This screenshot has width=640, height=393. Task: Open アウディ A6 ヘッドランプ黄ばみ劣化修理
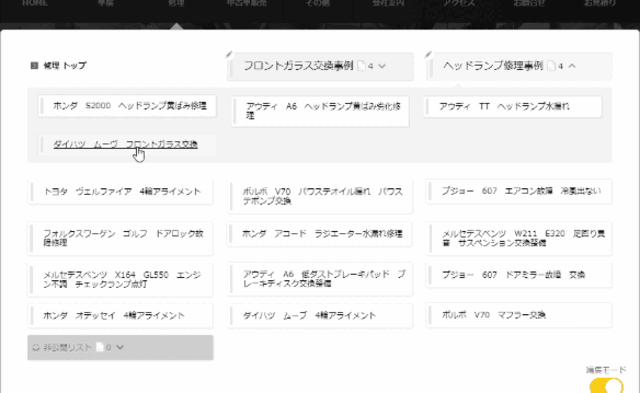pyautogui.click(x=320, y=111)
